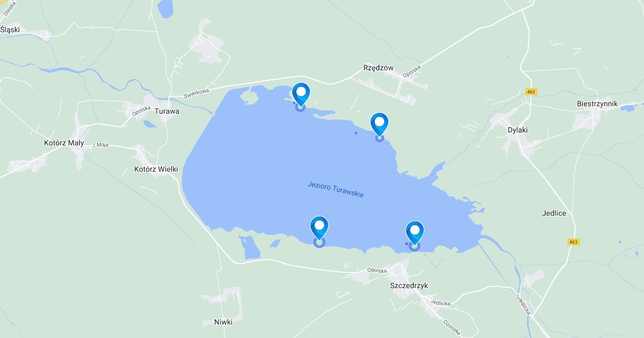
Task: Click the small blue dot near the northeast pin
Action: 356,133
